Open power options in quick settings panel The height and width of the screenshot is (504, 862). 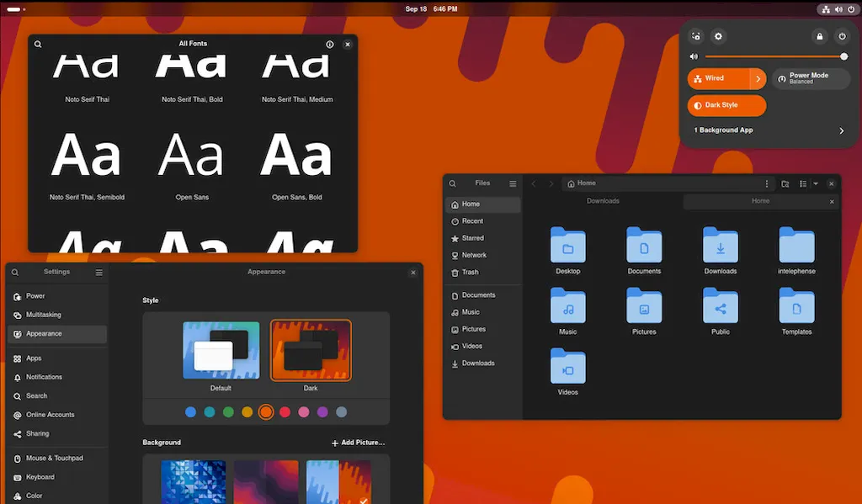coord(842,36)
